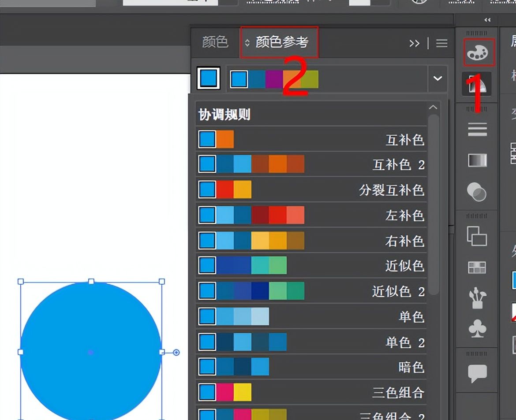
Task: Click the purple swatch in active color group
Action: pyautogui.click(x=274, y=79)
